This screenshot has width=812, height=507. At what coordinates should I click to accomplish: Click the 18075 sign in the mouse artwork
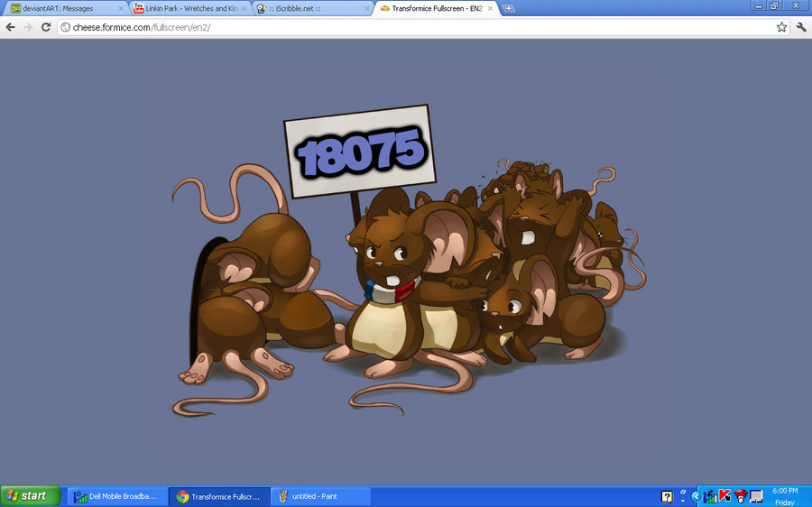coord(360,152)
